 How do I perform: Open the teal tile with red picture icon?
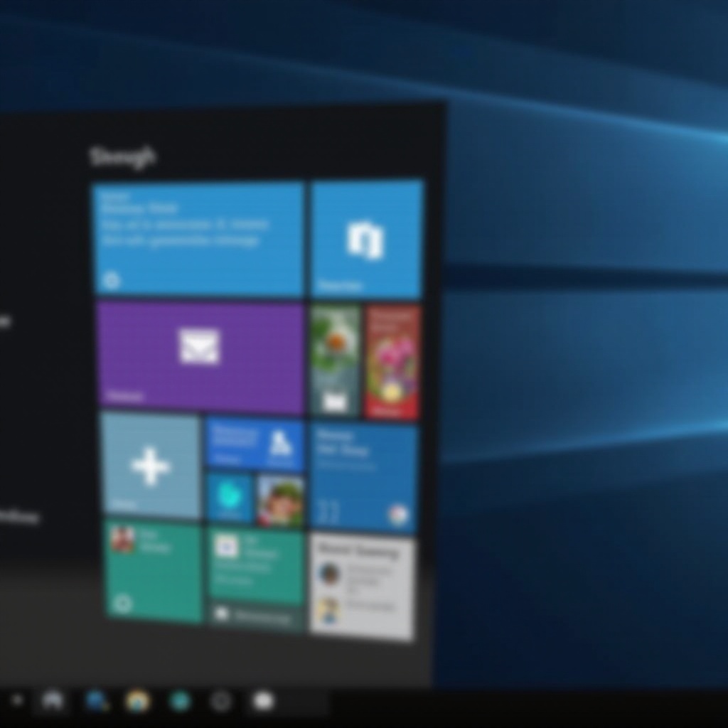coord(154,571)
